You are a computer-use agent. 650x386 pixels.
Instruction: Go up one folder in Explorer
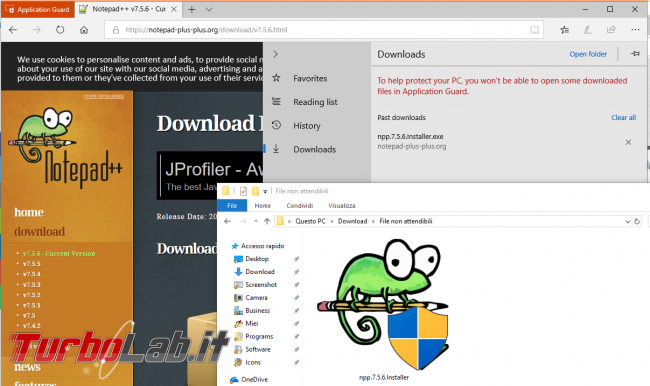pyautogui.click(x=267, y=221)
